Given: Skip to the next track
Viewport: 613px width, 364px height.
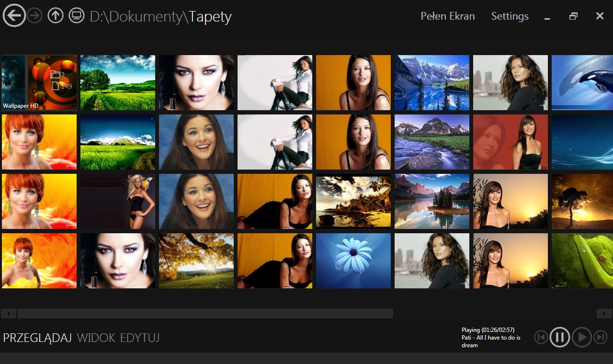Looking at the screenshot, I should click(x=601, y=337).
